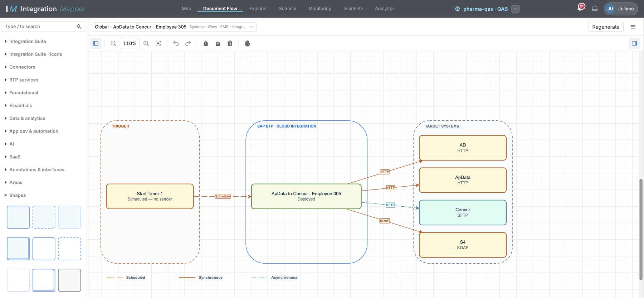The image size is (644, 298).
Task: Click the Integration Mapper logo
Action: tap(45, 9)
